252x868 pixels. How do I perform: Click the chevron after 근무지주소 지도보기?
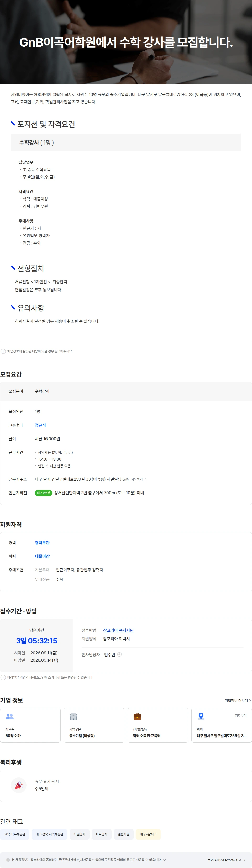click(x=145, y=479)
